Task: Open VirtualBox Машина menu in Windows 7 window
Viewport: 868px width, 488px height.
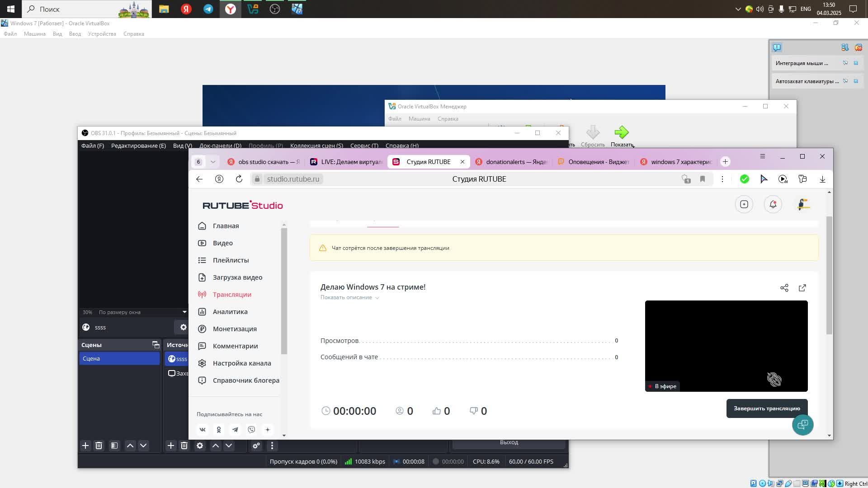Action: tap(35, 34)
